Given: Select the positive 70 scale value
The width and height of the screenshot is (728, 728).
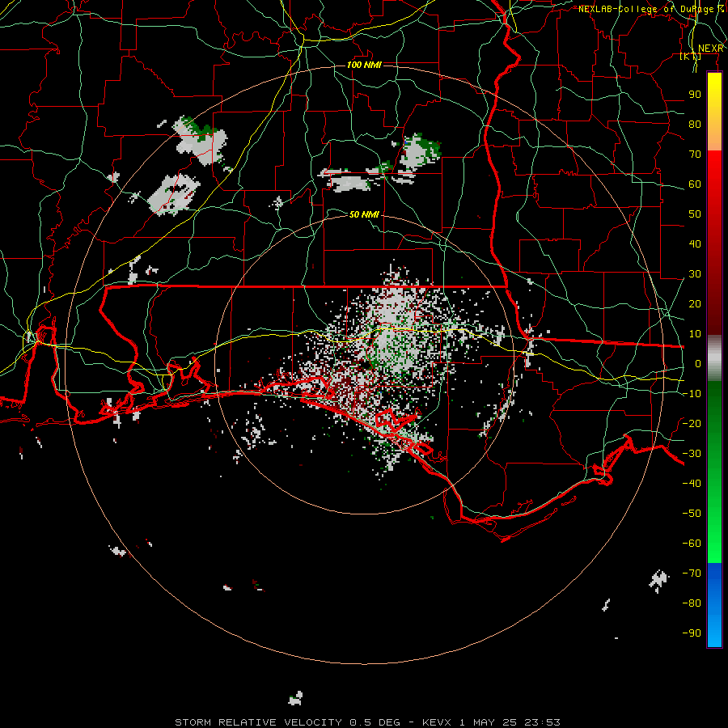Looking at the screenshot, I should 695,154.
